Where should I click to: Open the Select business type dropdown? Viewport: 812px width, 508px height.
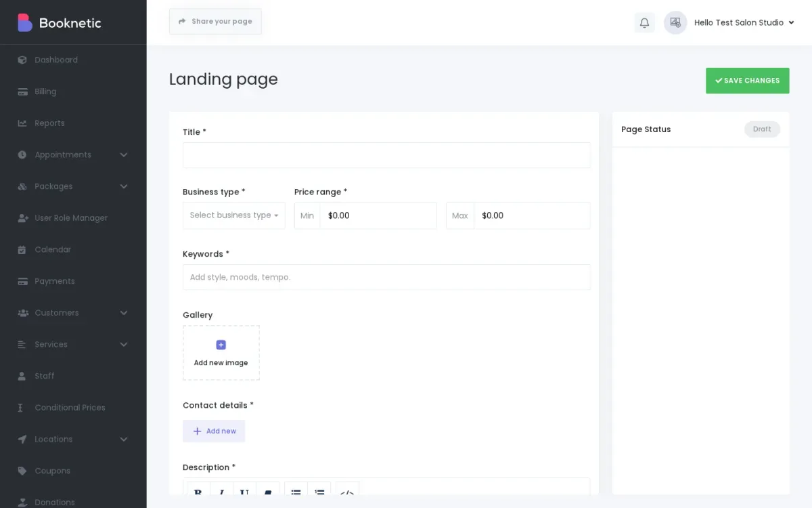(x=234, y=215)
